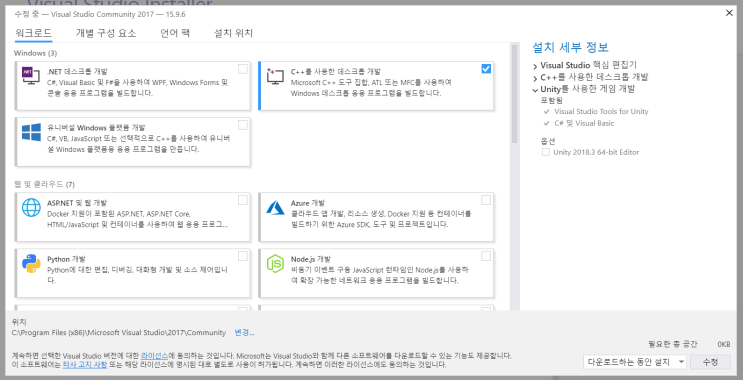Image resolution: width=743 pixels, height=380 pixels.
Task: Click the .NET desktop development icon
Action: [31, 75]
